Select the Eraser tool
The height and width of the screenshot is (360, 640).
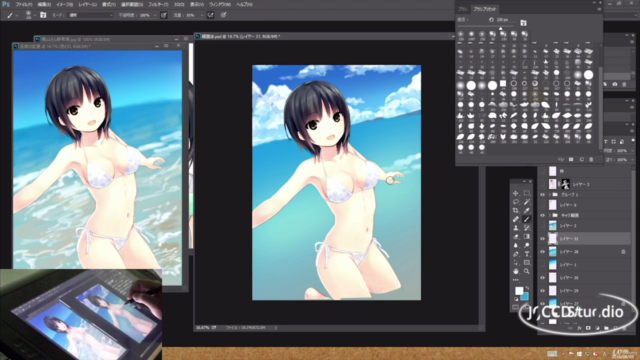click(x=516, y=236)
